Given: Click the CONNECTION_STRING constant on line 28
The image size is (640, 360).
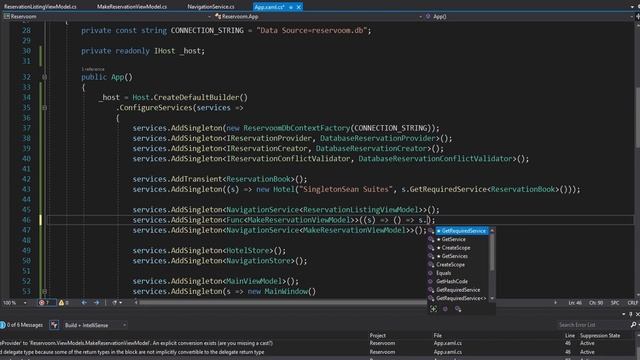Looking at the screenshot, I should [207, 31].
